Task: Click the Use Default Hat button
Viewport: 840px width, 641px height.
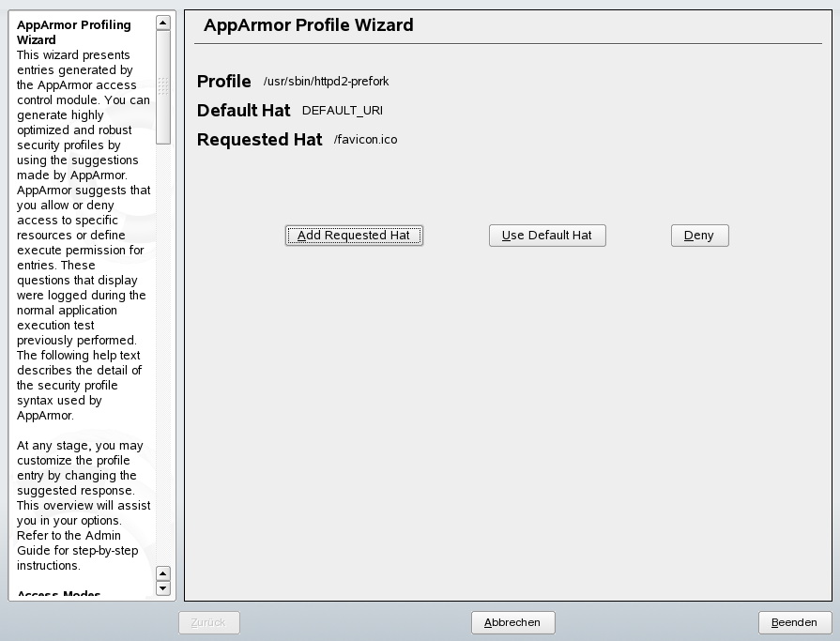Action: [547, 235]
